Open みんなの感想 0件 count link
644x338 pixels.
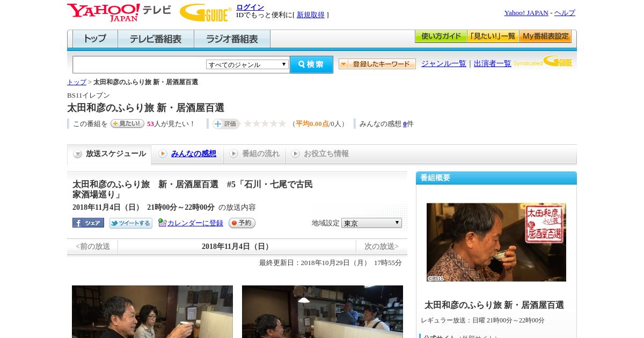pos(405,124)
